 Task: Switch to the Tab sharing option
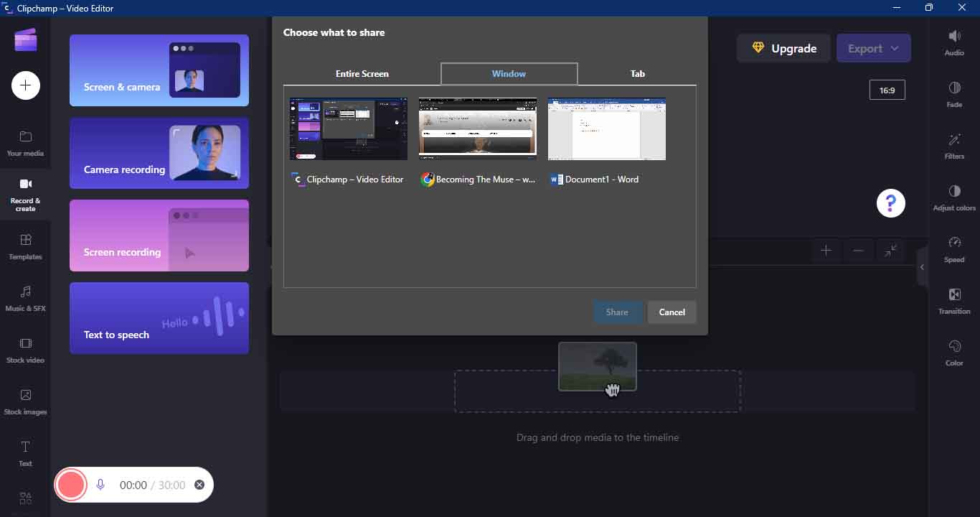coord(637,74)
